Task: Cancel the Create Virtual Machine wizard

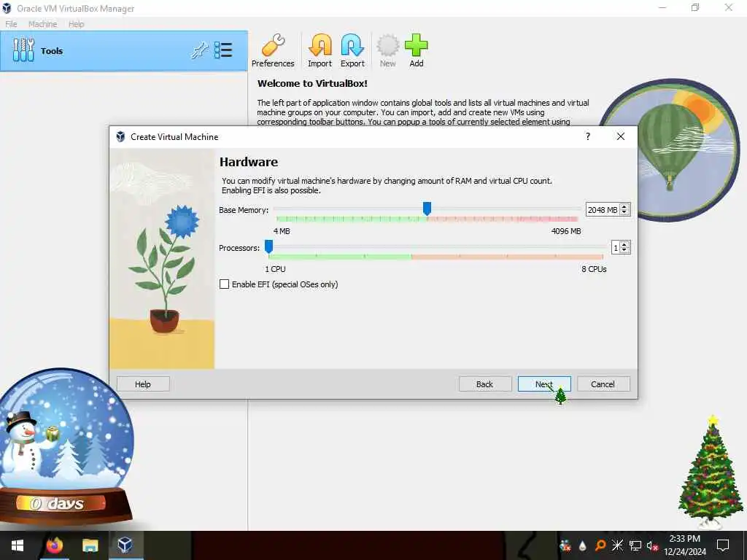Action: click(x=603, y=384)
